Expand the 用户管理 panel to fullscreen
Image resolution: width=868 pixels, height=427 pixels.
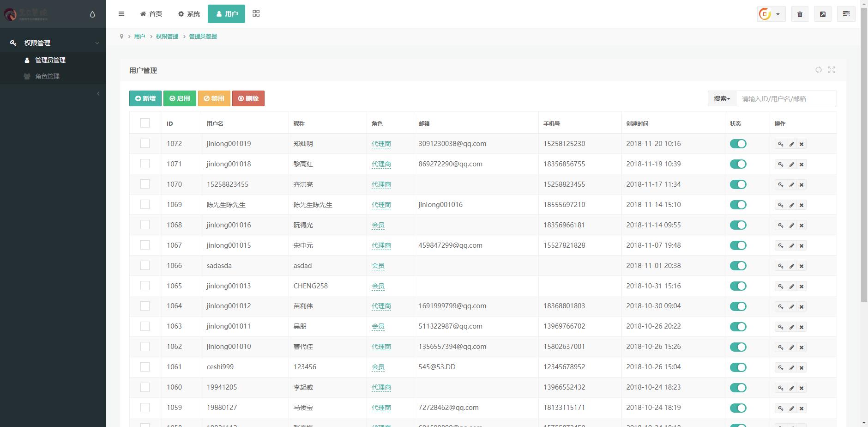point(832,70)
